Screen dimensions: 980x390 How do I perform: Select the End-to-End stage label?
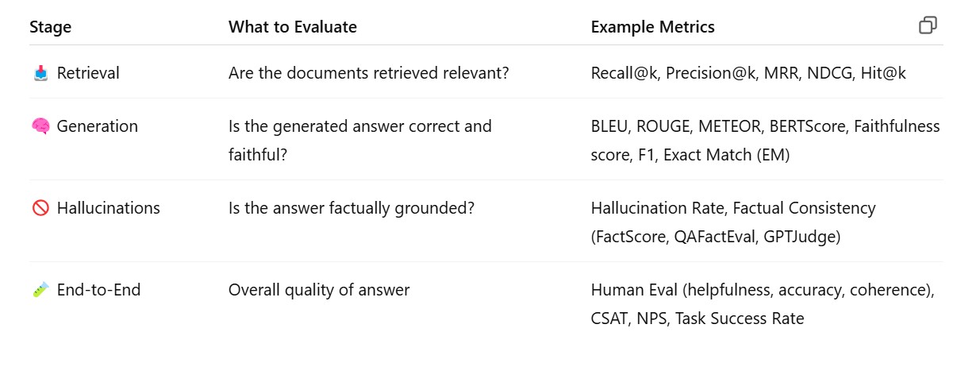(99, 290)
